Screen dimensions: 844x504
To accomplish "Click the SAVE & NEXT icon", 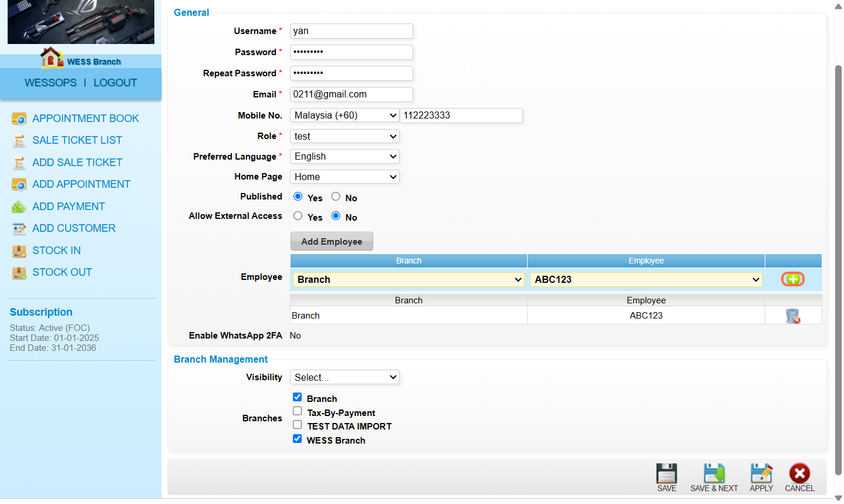I will [x=714, y=473].
